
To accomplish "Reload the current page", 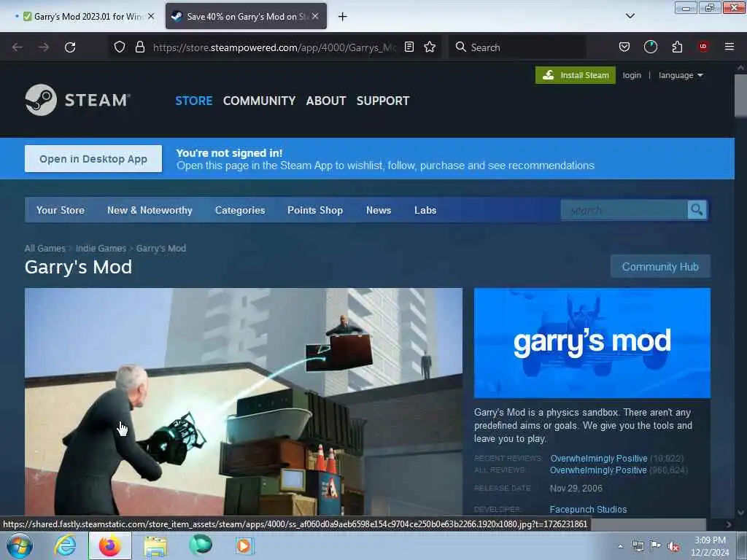I will pyautogui.click(x=70, y=47).
